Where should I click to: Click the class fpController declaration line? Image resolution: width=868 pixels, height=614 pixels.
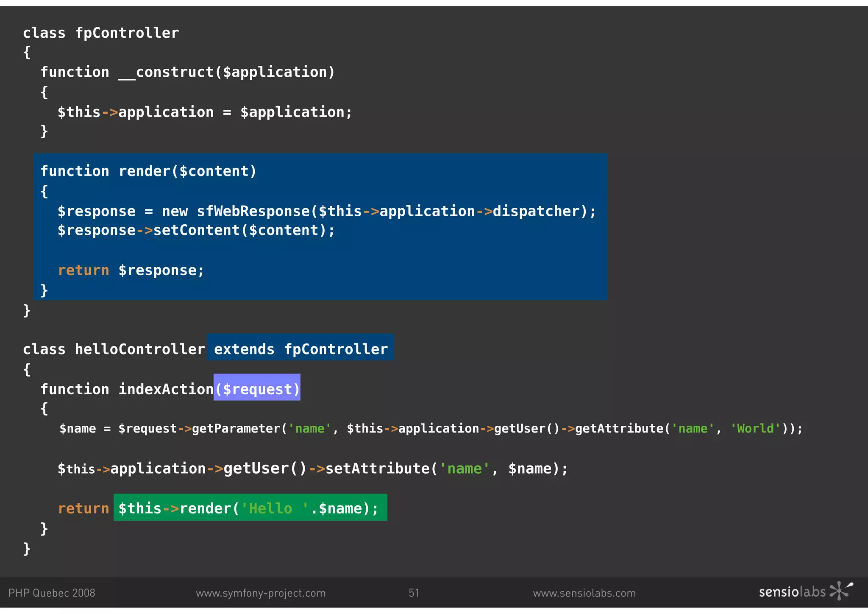pos(101,33)
